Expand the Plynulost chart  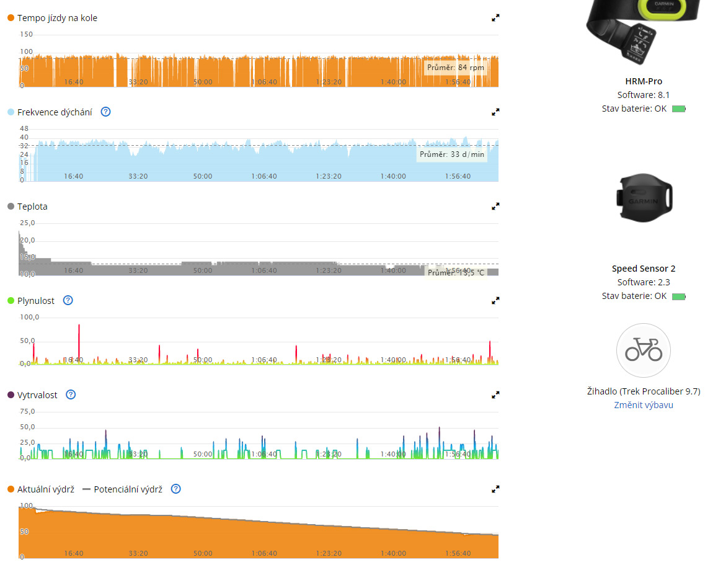pyautogui.click(x=495, y=301)
